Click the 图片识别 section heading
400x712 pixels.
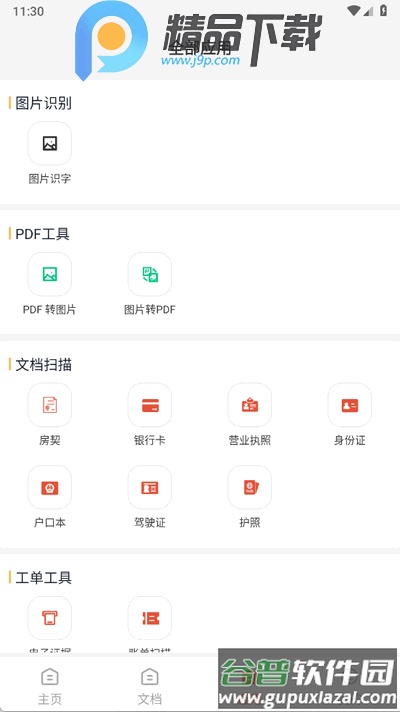tap(43, 103)
